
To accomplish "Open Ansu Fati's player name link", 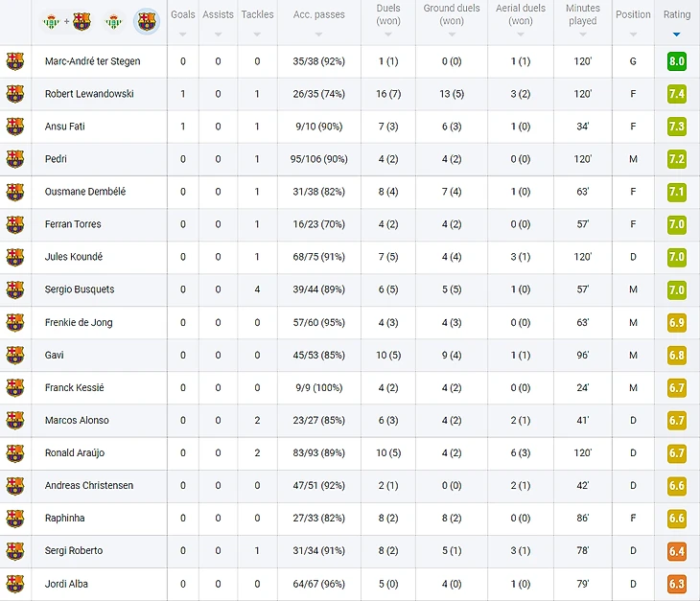I will point(64,127).
